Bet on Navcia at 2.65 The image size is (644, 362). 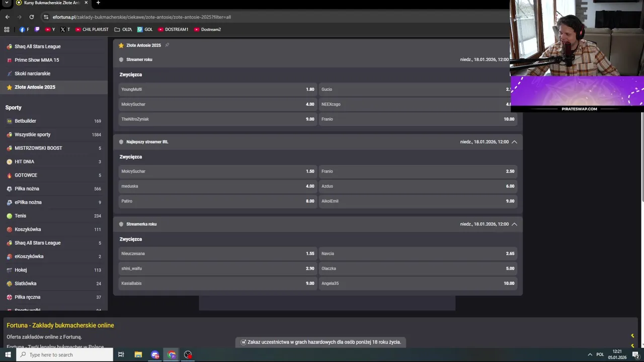[x=418, y=253]
